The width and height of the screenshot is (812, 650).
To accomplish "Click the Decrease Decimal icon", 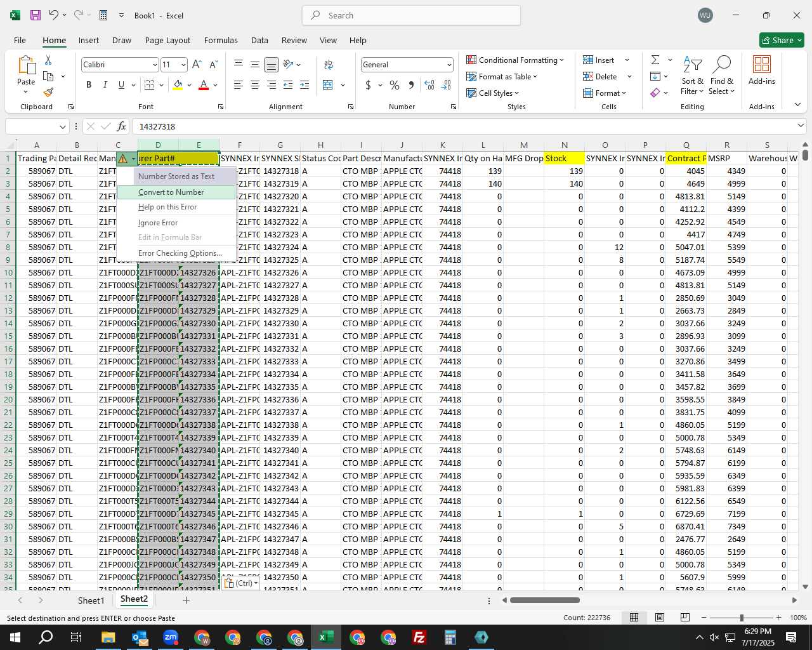I will click(x=446, y=85).
